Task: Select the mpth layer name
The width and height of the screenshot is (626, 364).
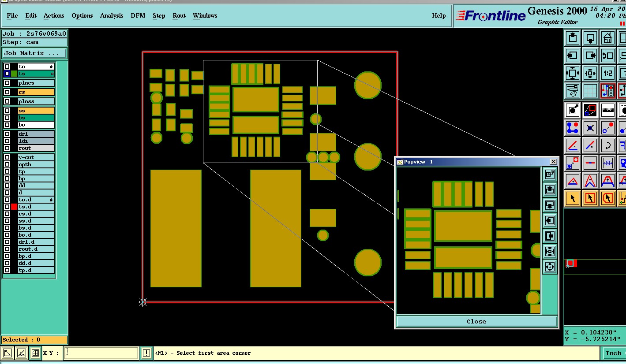Action: coord(36,164)
